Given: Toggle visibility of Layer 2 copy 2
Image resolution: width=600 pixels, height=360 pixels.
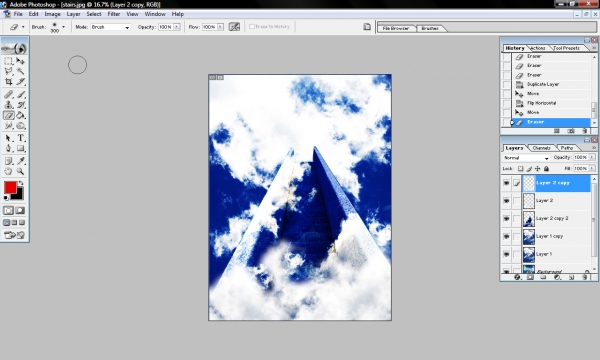Looking at the screenshot, I should pyautogui.click(x=506, y=218).
